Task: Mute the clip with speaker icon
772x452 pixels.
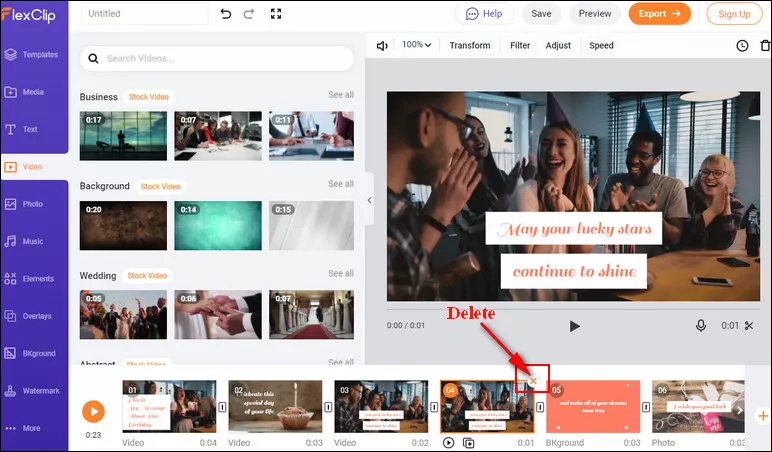Action: (382, 46)
